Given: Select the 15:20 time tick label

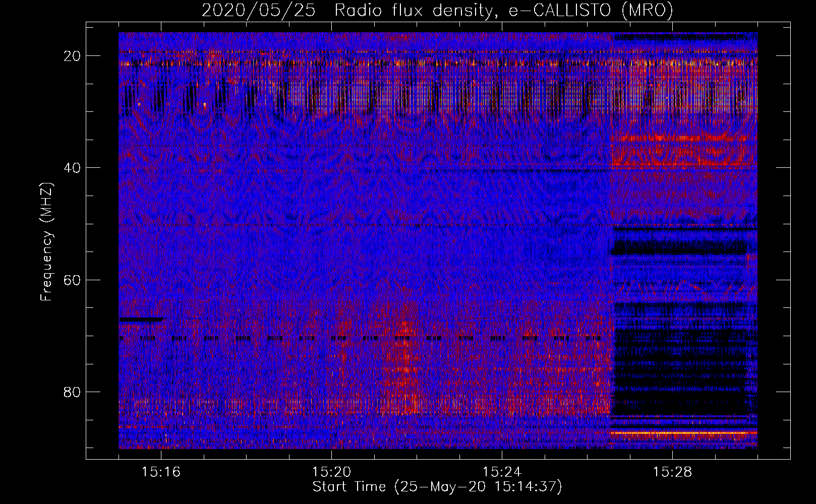Looking at the screenshot, I should [332, 472].
